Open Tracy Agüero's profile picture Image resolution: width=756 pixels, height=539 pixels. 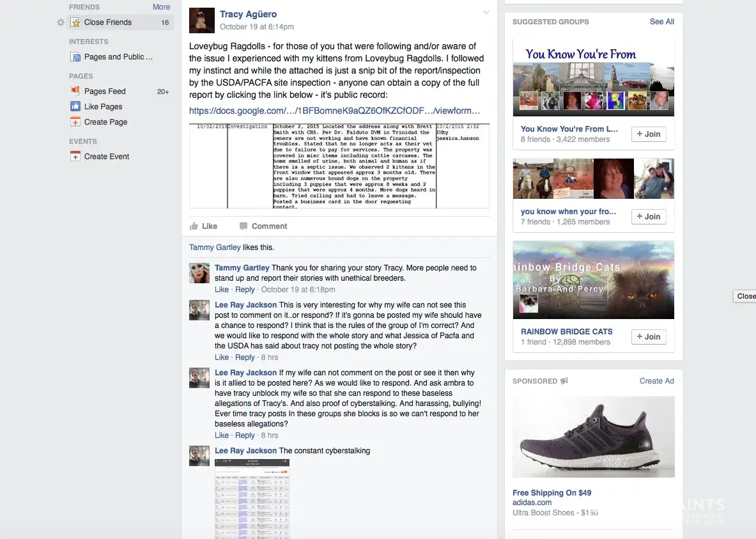coord(201,20)
